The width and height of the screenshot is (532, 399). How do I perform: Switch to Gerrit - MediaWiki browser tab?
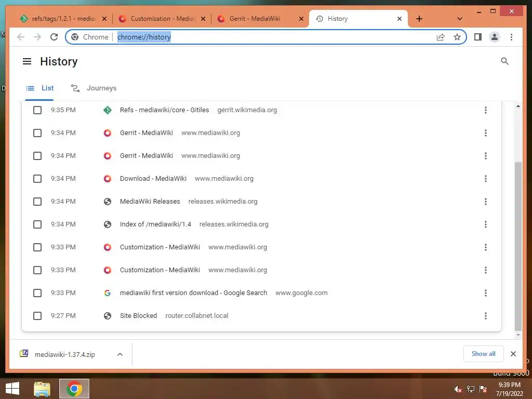(260, 19)
